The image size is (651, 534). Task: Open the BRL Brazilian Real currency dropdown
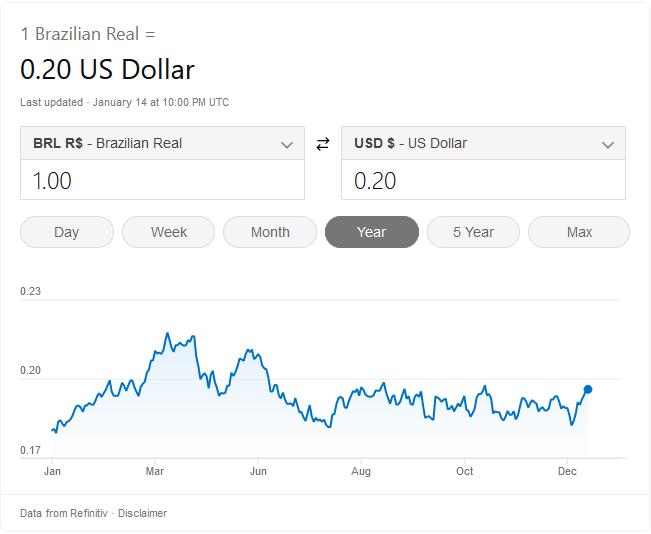pos(162,143)
